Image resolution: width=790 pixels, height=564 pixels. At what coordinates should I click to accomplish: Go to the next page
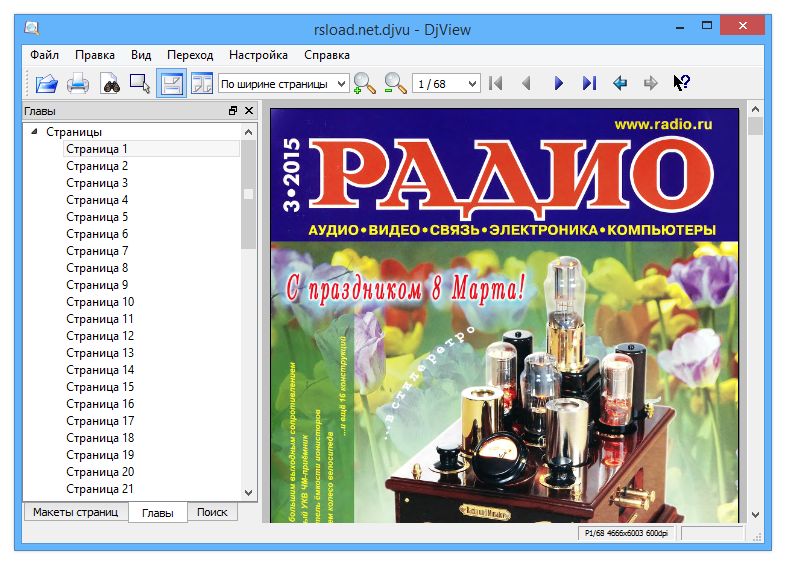(x=558, y=83)
